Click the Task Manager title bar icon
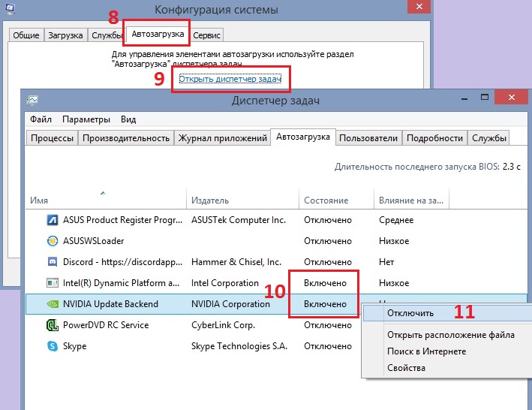This screenshot has width=532, height=410. coord(33,100)
